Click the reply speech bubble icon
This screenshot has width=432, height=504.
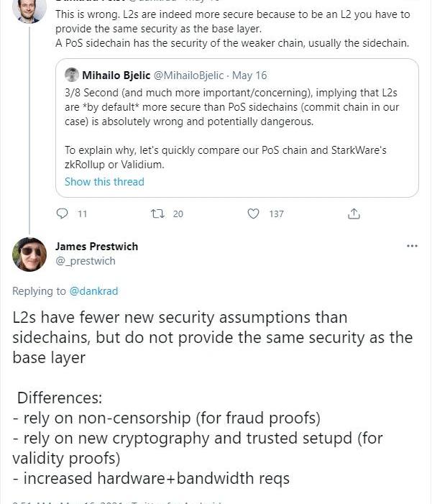62,214
